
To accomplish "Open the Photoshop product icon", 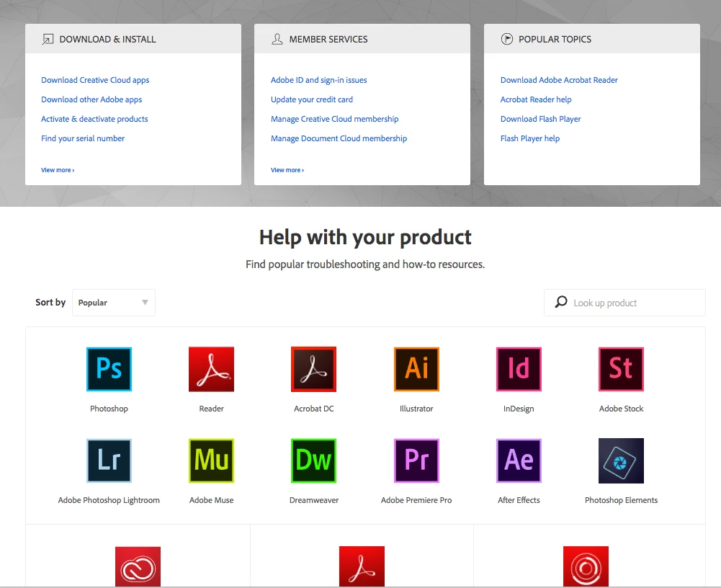I will click(x=109, y=369).
